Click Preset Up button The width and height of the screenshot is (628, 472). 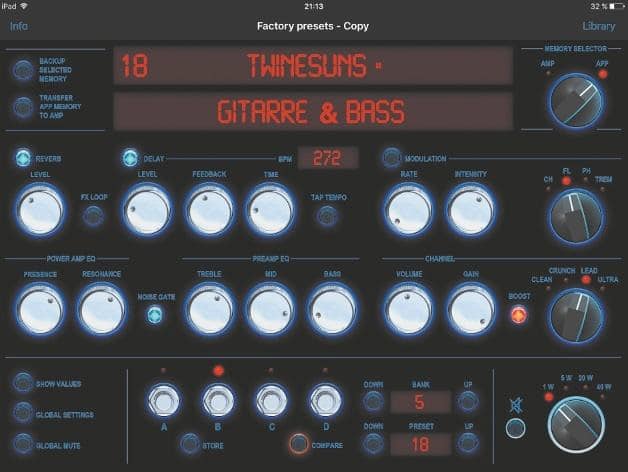[x=467, y=444]
